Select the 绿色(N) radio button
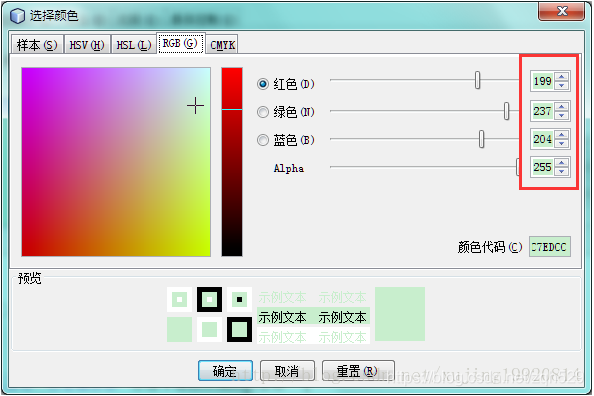This screenshot has width=594, height=396. 263,112
